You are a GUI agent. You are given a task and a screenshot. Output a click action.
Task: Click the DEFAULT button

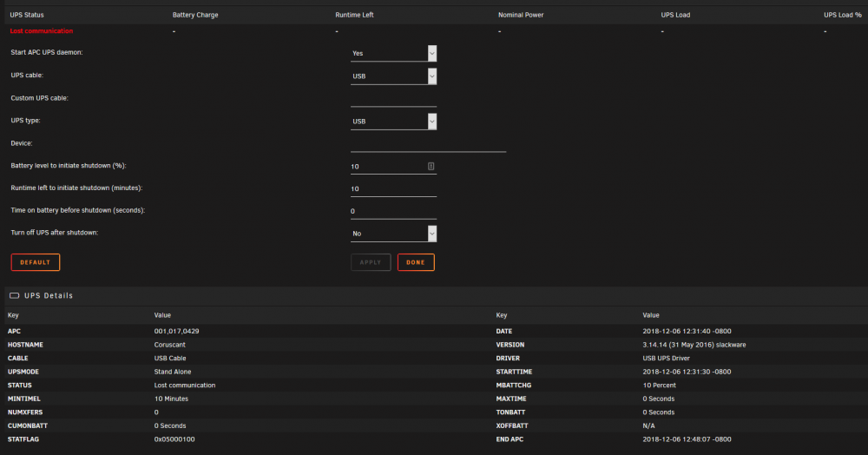click(36, 262)
